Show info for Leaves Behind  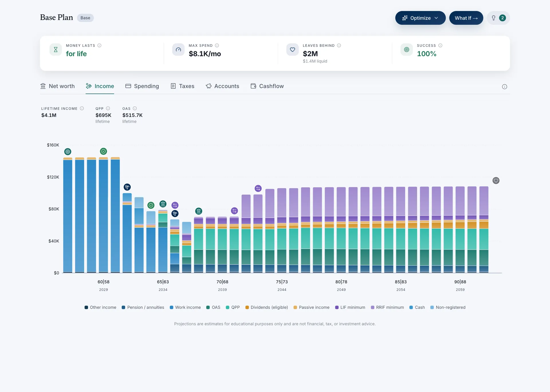339,46
